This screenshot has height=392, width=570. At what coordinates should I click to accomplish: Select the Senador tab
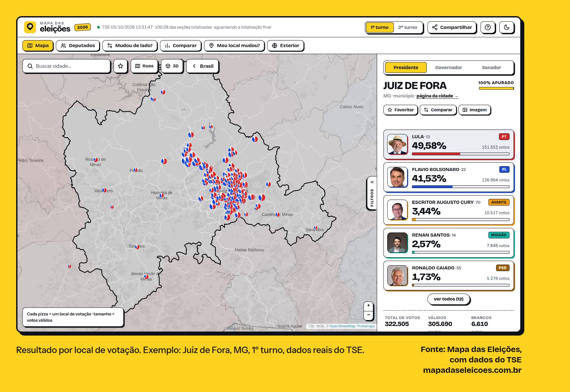click(491, 68)
